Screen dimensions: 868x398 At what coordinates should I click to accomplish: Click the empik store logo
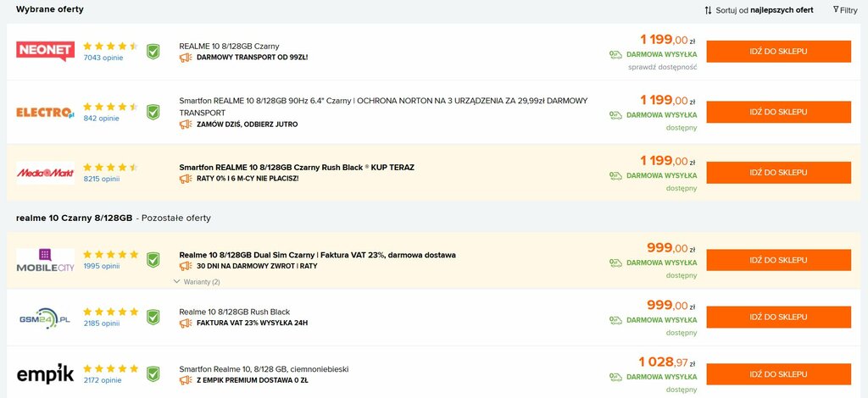[45, 374]
